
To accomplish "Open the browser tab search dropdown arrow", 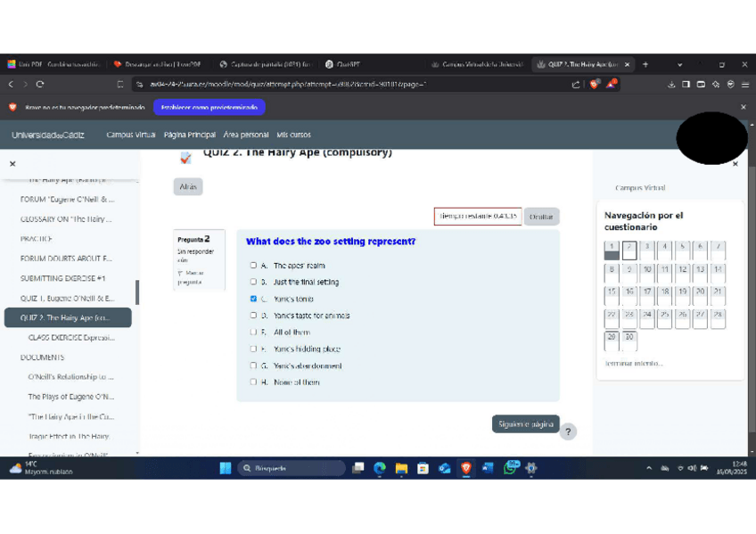I will (x=679, y=64).
